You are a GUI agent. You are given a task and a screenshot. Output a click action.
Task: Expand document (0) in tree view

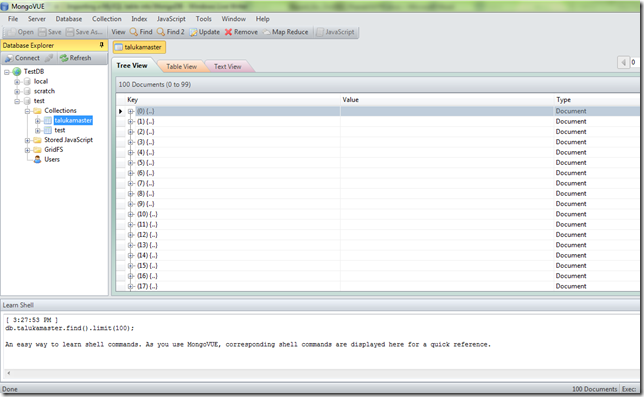(131, 111)
